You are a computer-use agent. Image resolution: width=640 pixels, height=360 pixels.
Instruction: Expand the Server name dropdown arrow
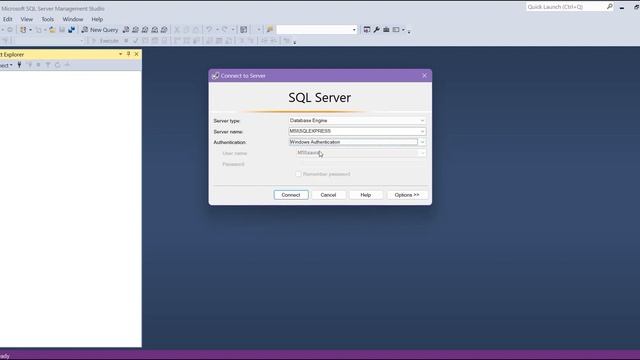pos(422,131)
